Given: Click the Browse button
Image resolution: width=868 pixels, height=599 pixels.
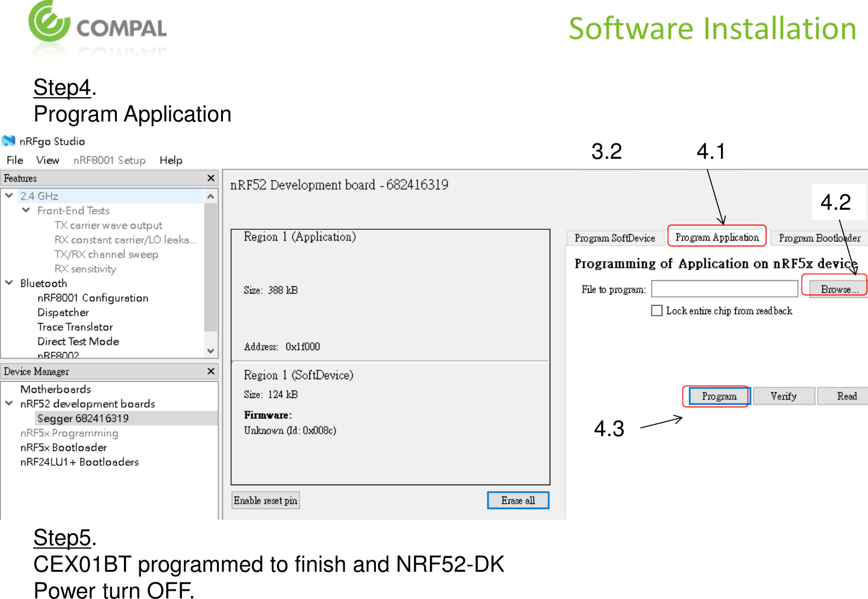Looking at the screenshot, I should [838, 289].
